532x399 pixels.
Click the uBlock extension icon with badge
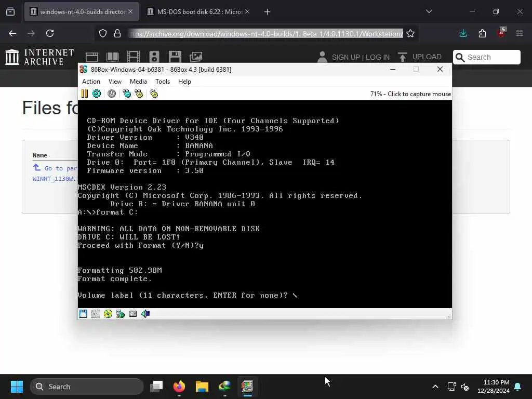click(501, 33)
